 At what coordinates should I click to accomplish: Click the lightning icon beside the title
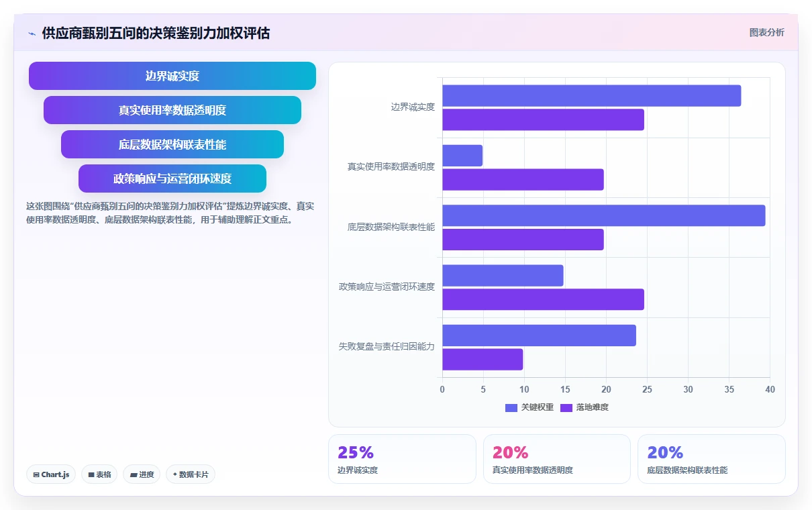[32, 33]
